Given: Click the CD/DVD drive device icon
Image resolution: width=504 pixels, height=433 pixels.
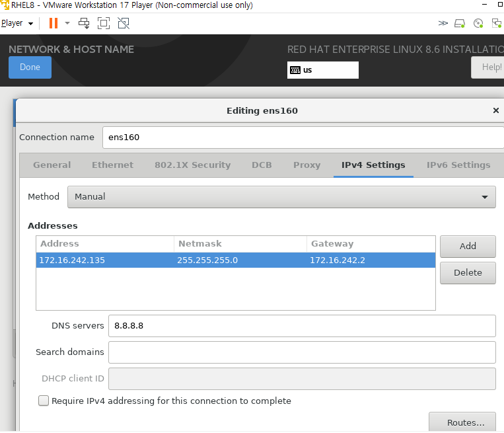Looking at the screenshot, I should [x=478, y=23].
